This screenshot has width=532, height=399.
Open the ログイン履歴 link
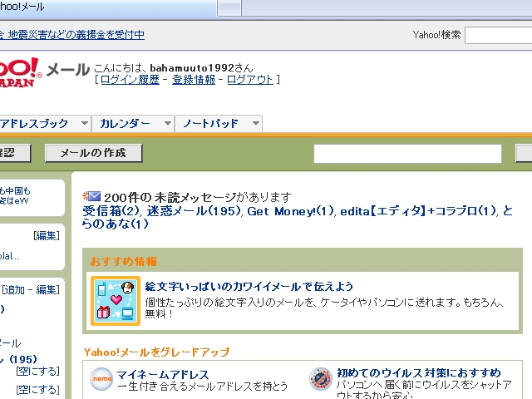coord(130,80)
